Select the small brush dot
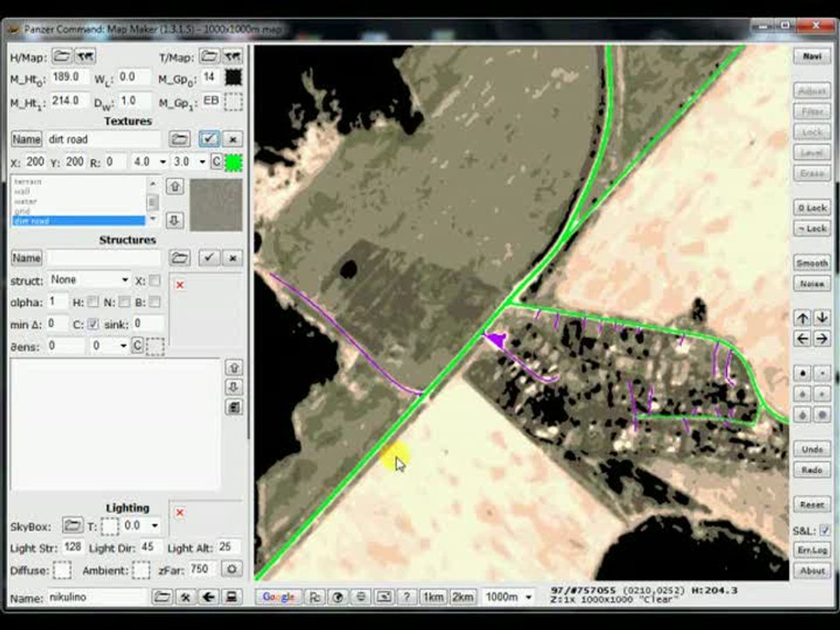 [x=822, y=374]
